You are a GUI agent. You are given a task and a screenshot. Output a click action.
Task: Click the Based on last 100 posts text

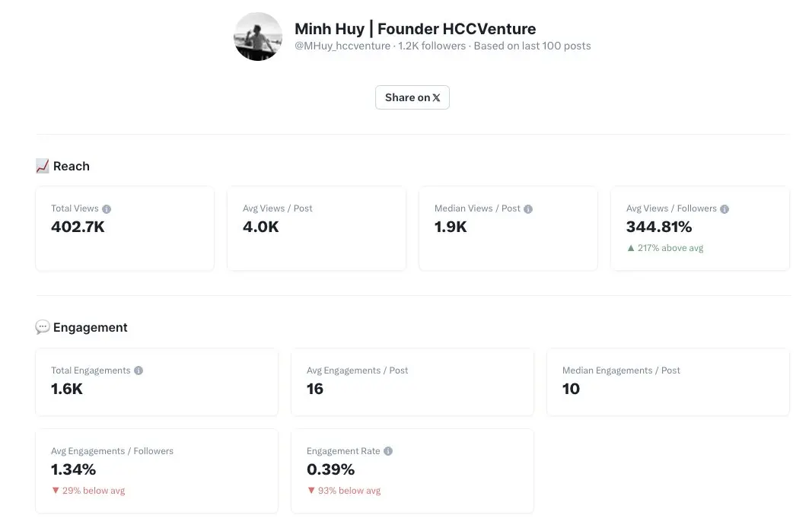pyautogui.click(x=533, y=46)
